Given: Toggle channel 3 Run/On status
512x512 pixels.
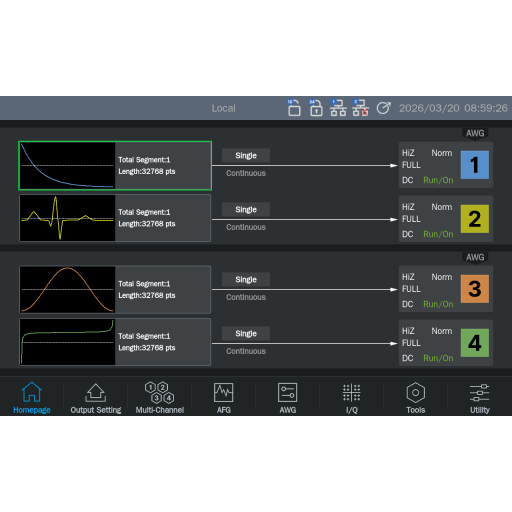Looking at the screenshot, I should (438, 304).
